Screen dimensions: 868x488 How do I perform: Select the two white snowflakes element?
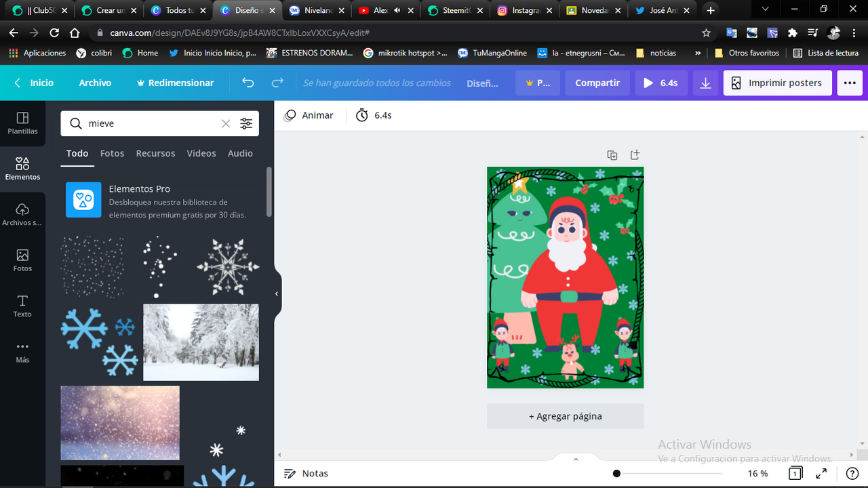click(227, 441)
